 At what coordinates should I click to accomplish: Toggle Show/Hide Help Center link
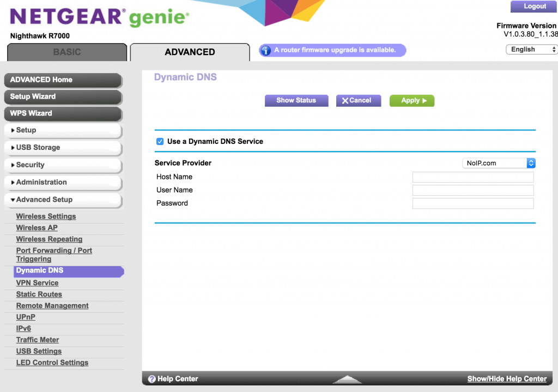(x=507, y=379)
